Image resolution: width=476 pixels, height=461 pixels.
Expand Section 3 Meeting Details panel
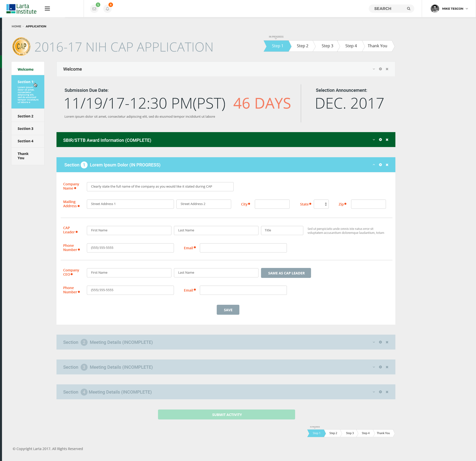(x=374, y=367)
